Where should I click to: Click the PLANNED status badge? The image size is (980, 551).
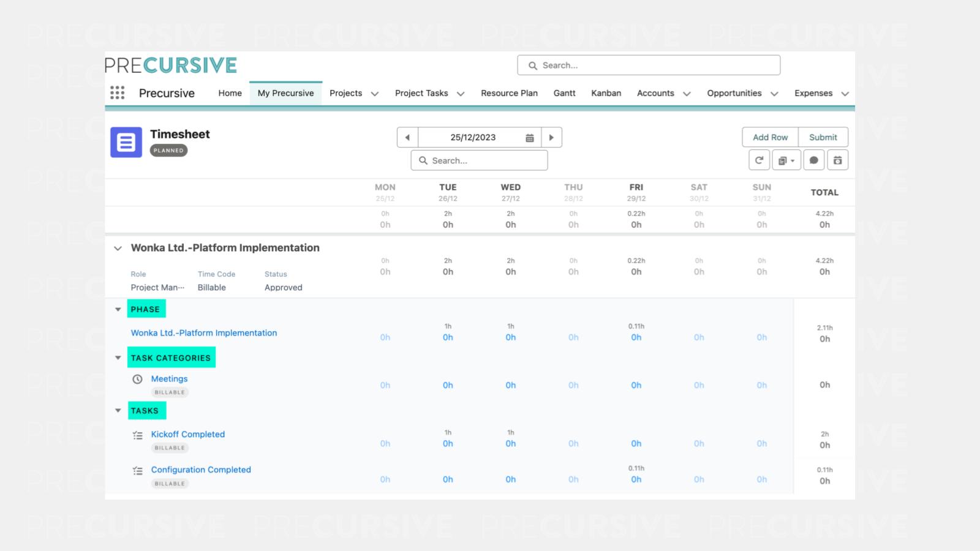[x=168, y=150]
